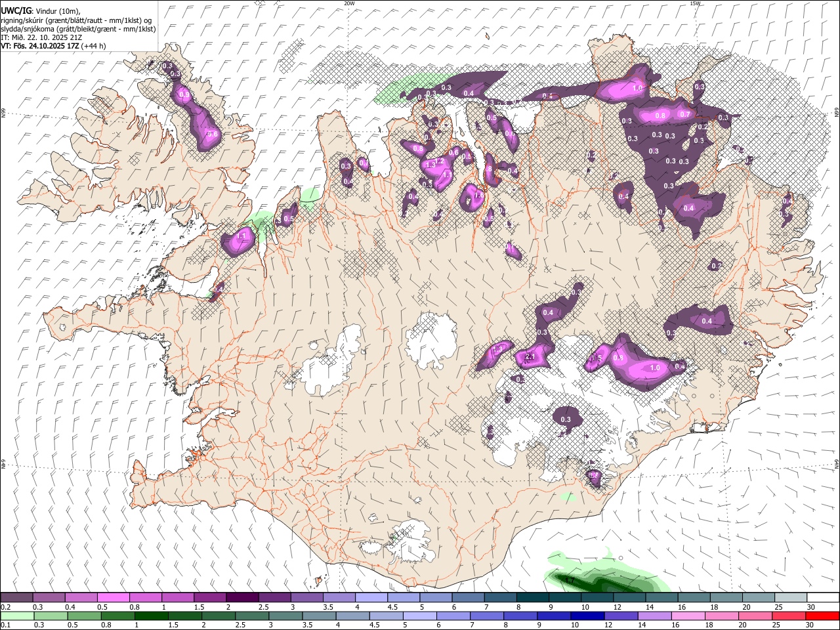Image resolution: width=840 pixels, height=630 pixels.
Task: Select the rain legend swatch between 4.5 and 5
Action: [x=386, y=616]
